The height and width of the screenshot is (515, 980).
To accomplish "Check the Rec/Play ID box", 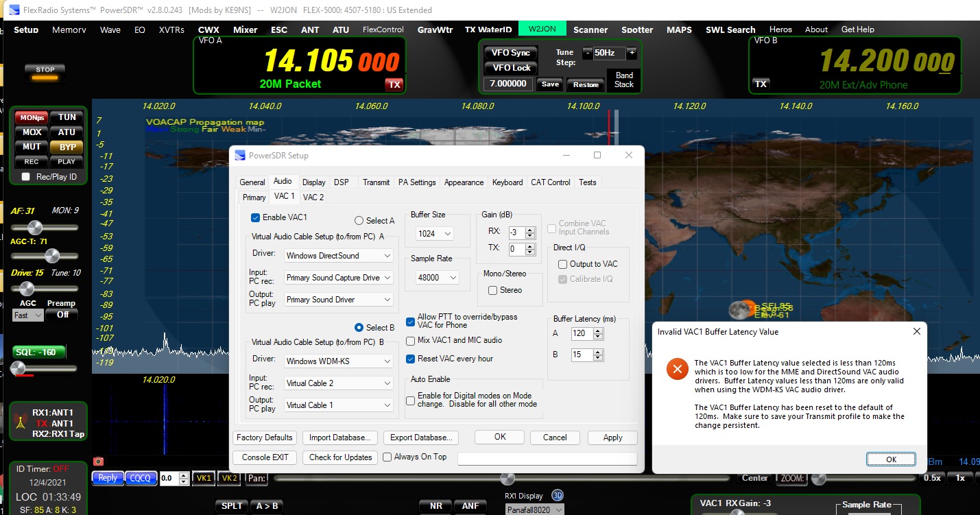I will 26,177.
